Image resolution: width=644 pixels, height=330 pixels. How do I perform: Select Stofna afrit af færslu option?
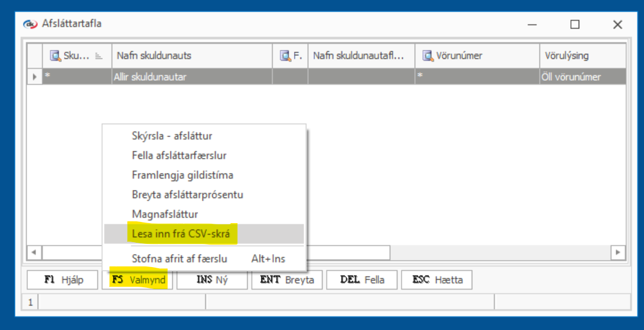[x=179, y=259]
